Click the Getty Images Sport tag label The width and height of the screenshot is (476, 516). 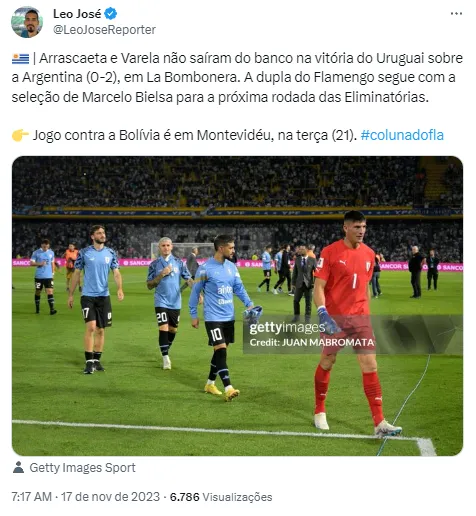[82, 468]
